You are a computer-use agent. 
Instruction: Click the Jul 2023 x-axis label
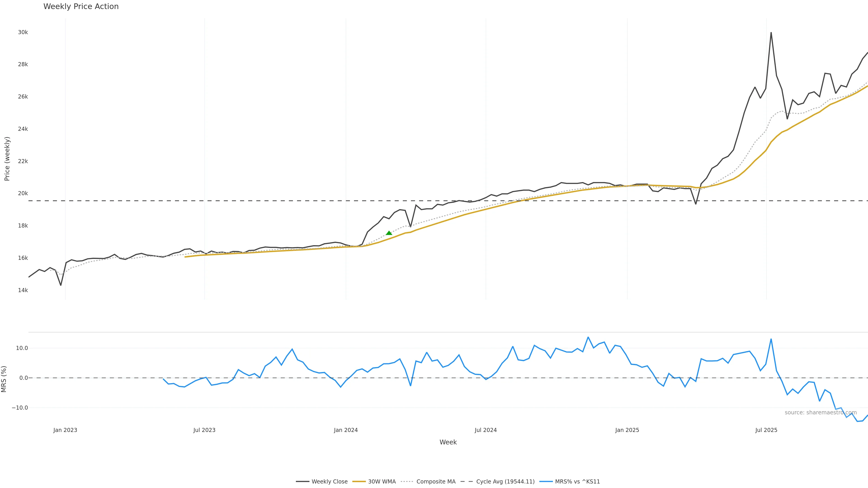coord(204,430)
